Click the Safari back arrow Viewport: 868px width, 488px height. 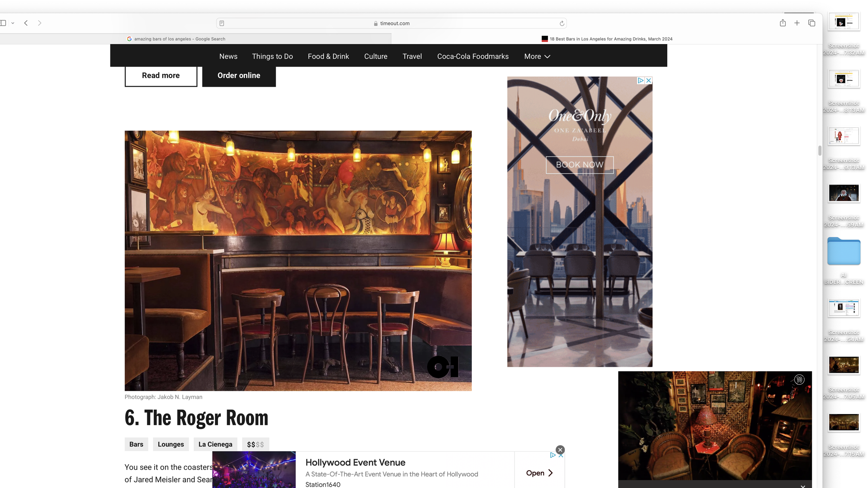click(26, 23)
